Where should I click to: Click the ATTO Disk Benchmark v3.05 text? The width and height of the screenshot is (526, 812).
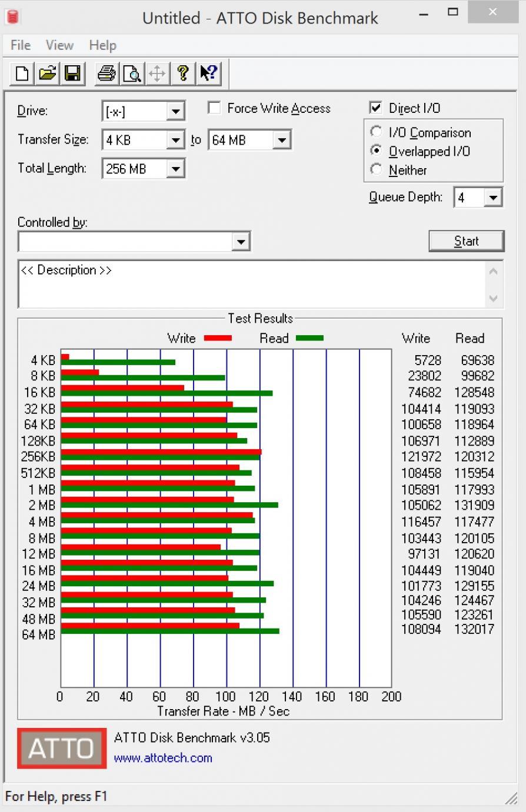(192, 737)
